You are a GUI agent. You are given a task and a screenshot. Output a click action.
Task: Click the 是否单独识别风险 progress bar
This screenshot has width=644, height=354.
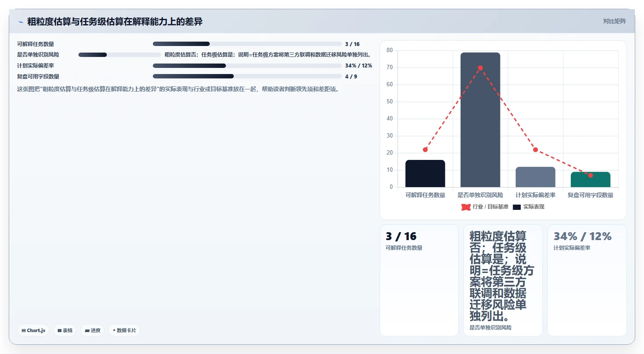[x=120, y=55]
